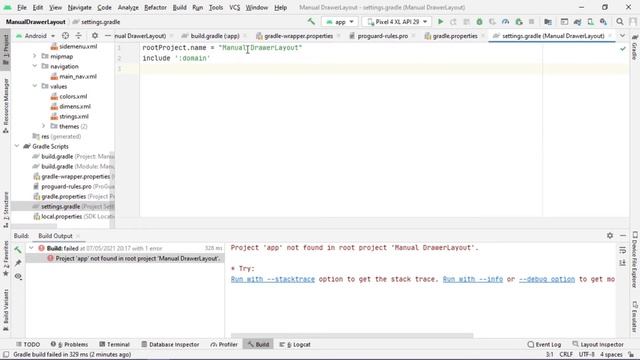Expand the mipmap folder

[x=35, y=56]
